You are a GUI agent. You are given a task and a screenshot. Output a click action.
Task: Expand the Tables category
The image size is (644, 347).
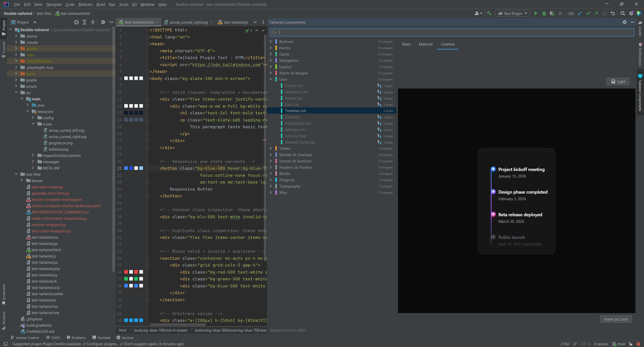(271, 149)
